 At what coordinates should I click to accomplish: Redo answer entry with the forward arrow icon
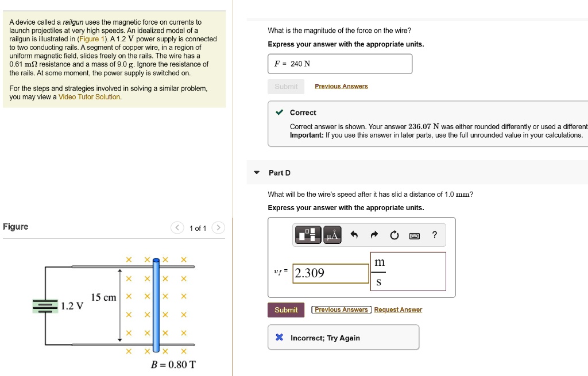coord(373,234)
